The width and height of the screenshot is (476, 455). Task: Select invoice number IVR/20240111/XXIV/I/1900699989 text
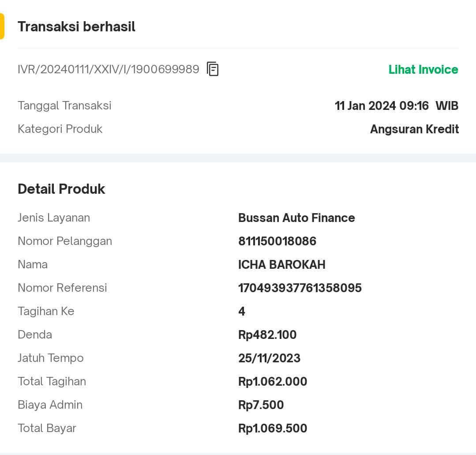(x=109, y=69)
